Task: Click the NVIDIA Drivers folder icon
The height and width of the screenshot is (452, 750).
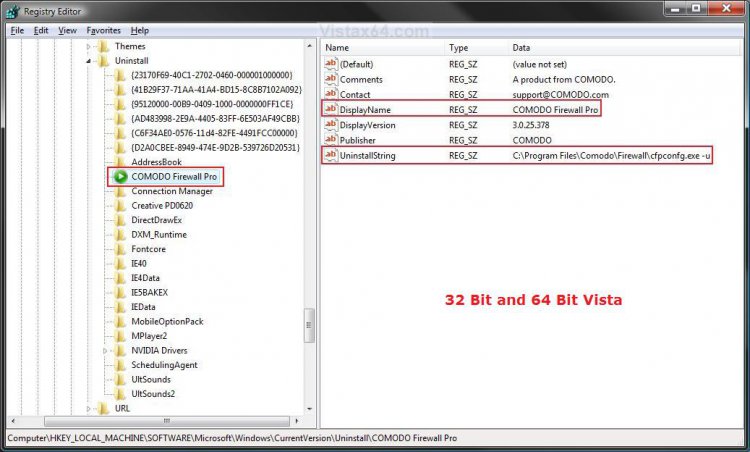Action: click(x=120, y=351)
